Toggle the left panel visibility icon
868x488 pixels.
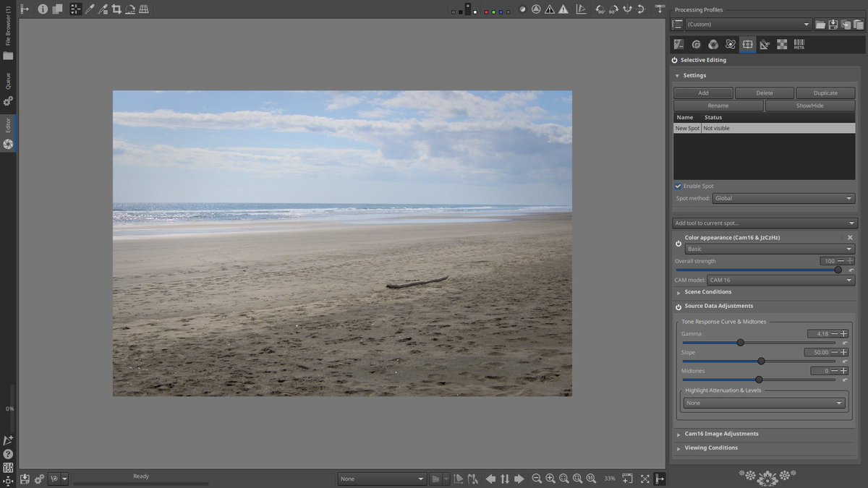[25, 9]
